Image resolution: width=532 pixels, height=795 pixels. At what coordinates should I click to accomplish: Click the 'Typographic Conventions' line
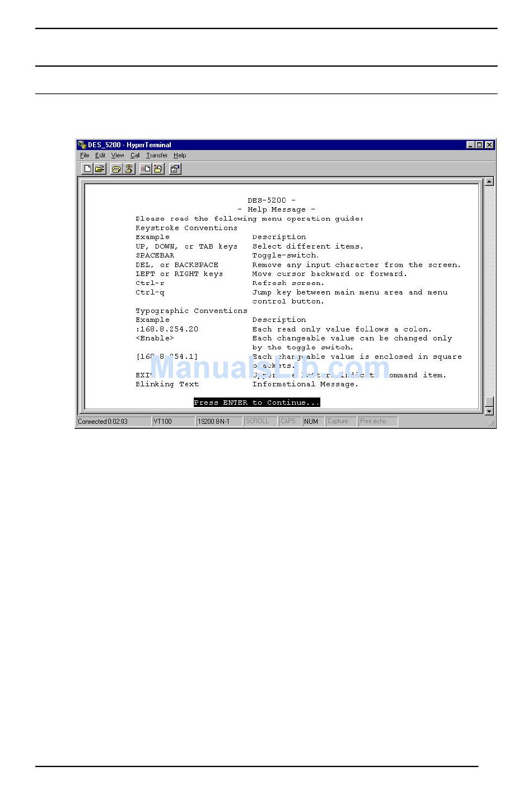point(192,311)
